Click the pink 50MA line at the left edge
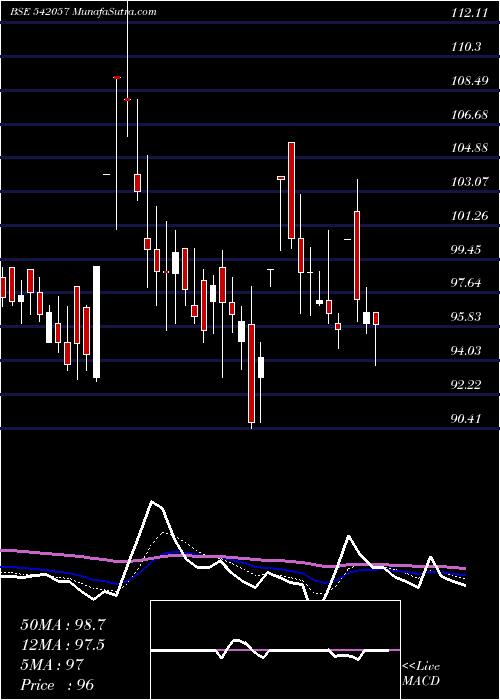The image size is (500, 700). [4, 551]
